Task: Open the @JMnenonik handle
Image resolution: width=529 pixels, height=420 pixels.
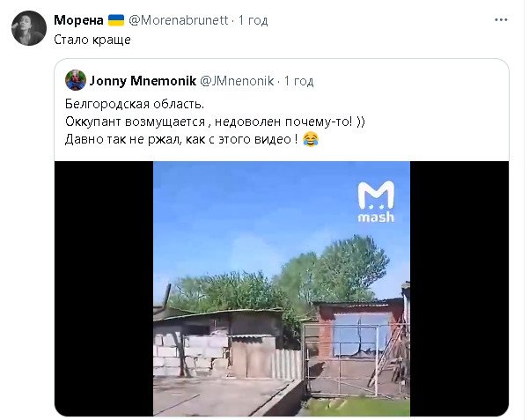Action: tap(237, 81)
